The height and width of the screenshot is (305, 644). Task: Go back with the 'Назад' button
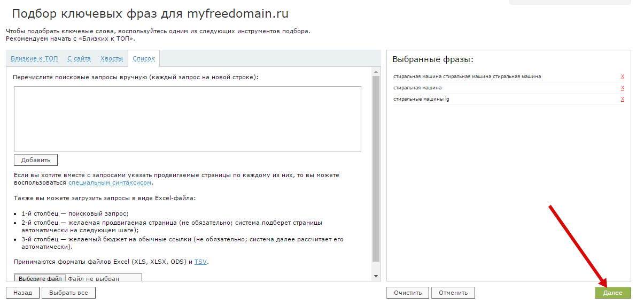click(x=22, y=293)
